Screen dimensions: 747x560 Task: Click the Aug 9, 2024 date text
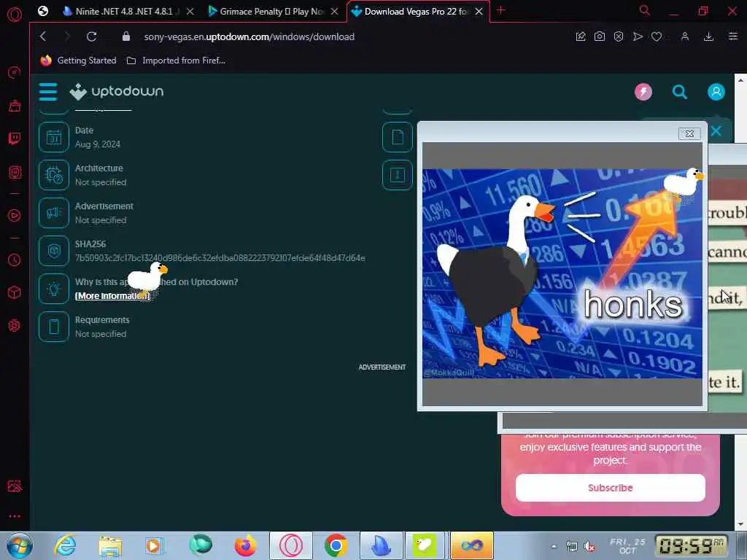(98, 144)
